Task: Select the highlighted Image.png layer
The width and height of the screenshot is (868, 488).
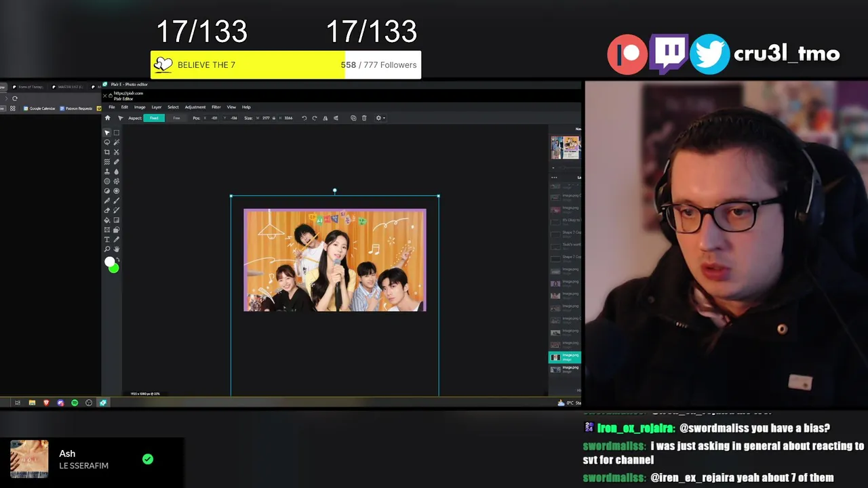Action: point(564,357)
